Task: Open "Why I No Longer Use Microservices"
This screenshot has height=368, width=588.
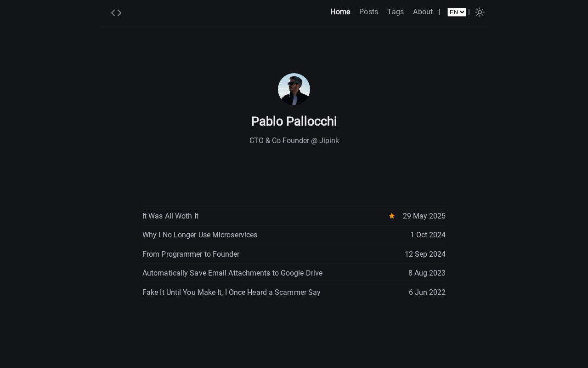Action: coord(200,235)
